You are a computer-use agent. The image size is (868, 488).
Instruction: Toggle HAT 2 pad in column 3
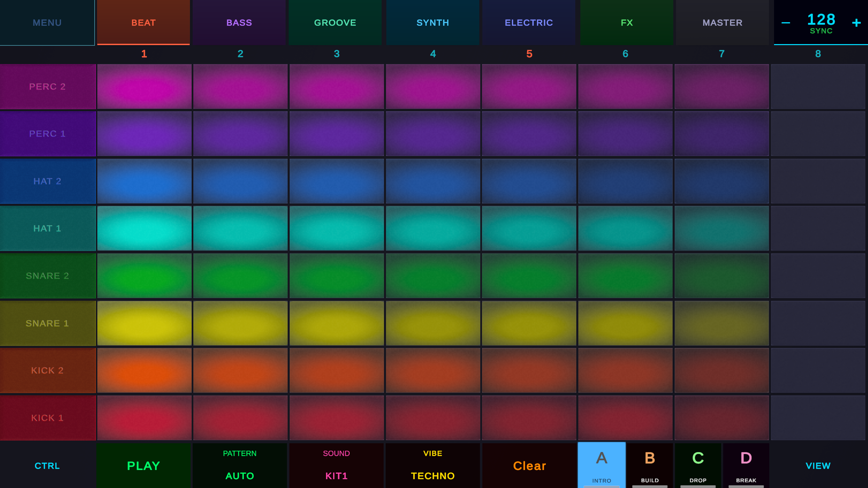[337, 181]
